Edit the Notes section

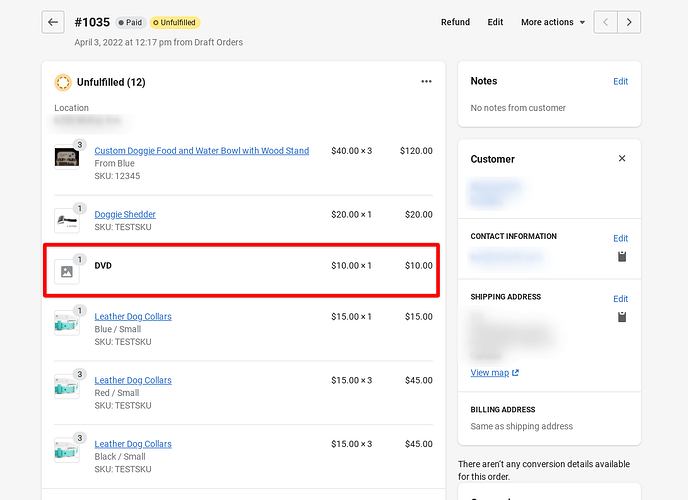pyautogui.click(x=620, y=81)
